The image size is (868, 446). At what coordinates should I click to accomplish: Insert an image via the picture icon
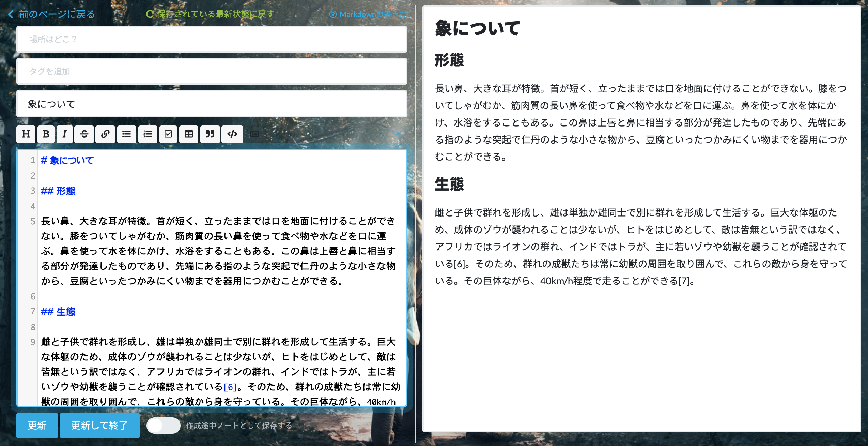[x=254, y=134]
